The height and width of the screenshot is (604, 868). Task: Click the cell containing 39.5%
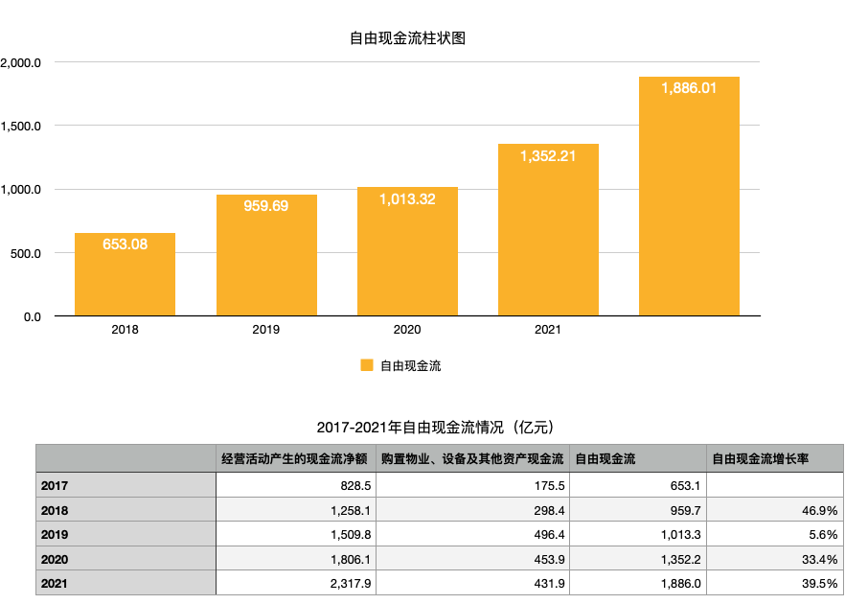774,583
